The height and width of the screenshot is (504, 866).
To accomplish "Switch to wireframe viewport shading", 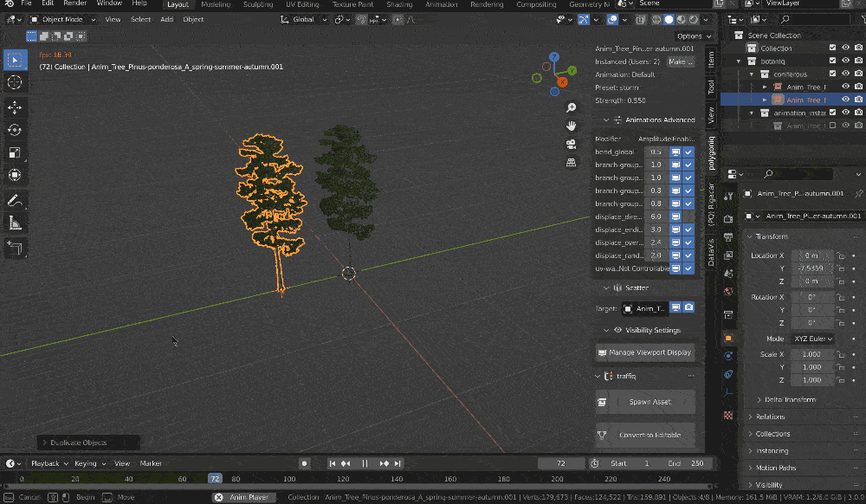I will tap(656, 19).
